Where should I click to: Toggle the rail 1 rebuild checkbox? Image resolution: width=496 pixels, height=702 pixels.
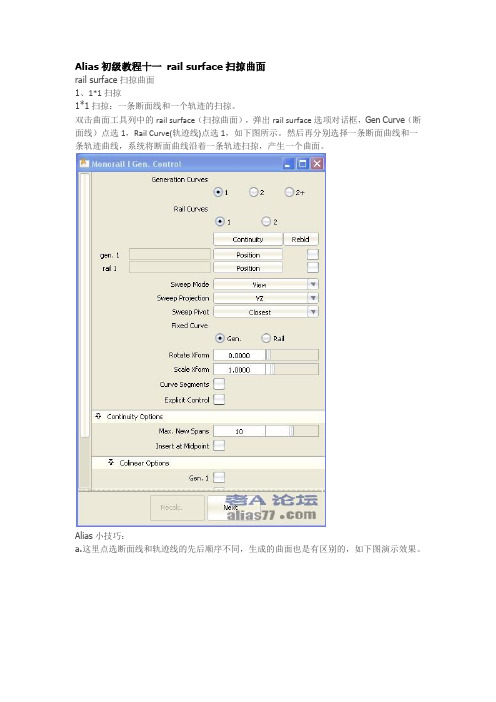tap(313, 268)
